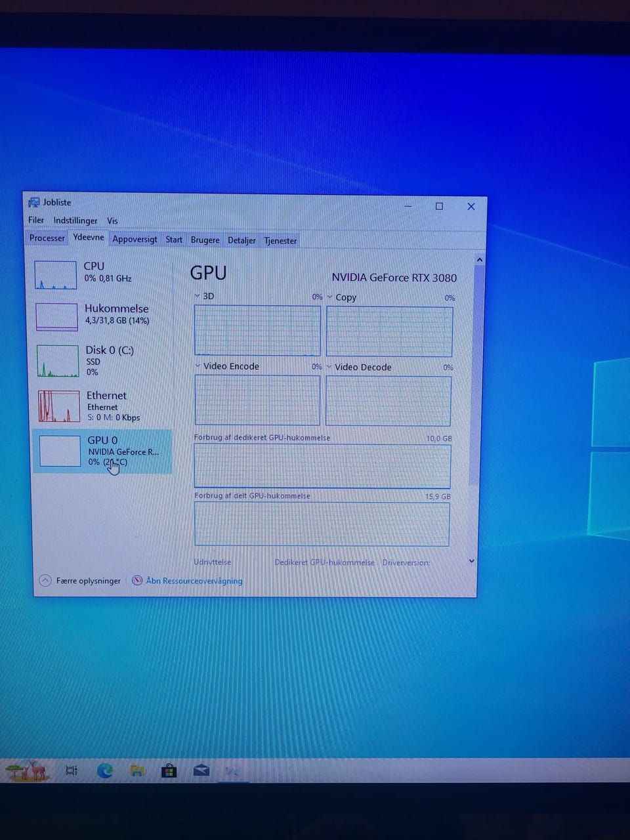
Task: Select the Hukommelse performance entry
Action: (x=102, y=316)
